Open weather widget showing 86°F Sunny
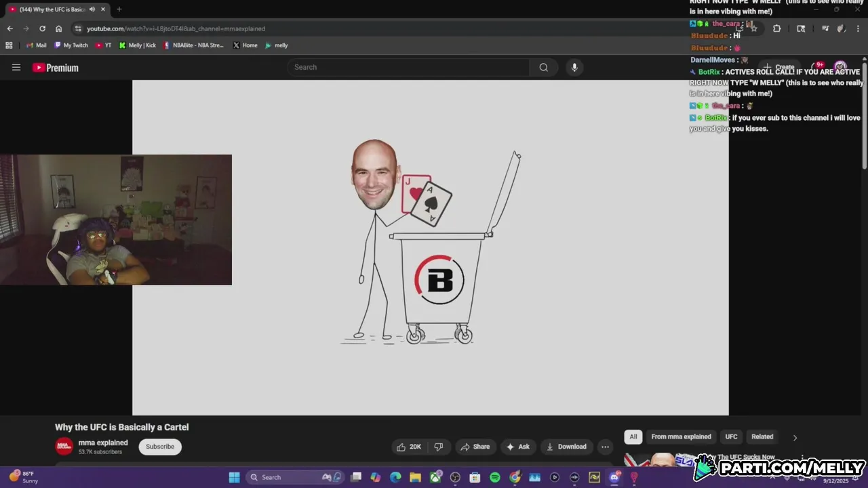The image size is (868, 488). coord(24,477)
